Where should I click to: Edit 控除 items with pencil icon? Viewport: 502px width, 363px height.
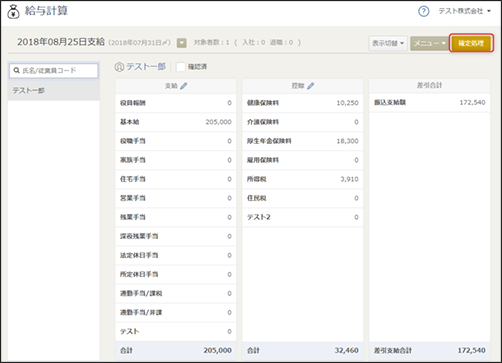[x=311, y=86]
